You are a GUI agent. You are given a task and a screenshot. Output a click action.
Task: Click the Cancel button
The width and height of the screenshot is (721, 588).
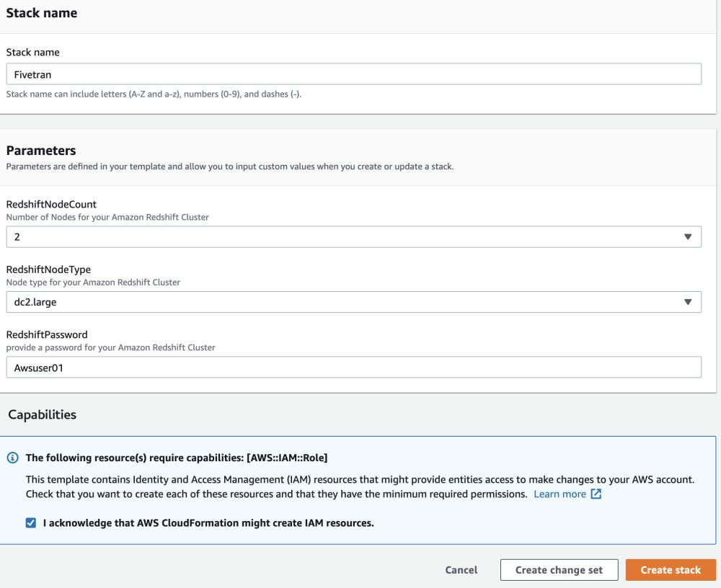(461, 570)
